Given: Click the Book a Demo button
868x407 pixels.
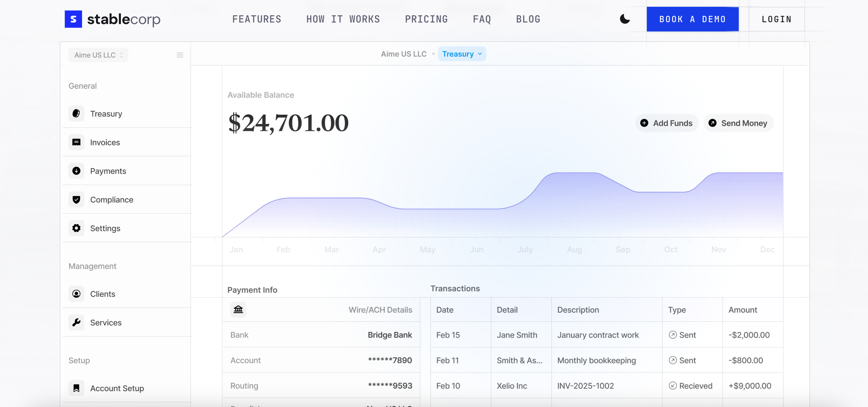Looking at the screenshot, I should pyautogui.click(x=692, y=19).
